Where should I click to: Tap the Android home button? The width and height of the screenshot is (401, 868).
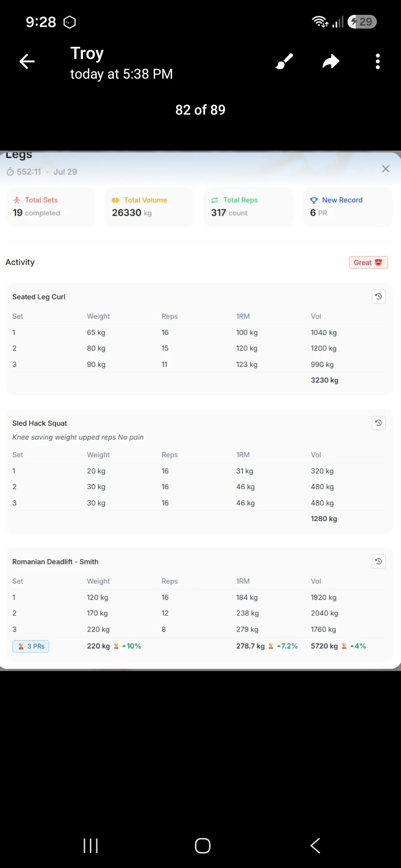[x=203, y=846]
